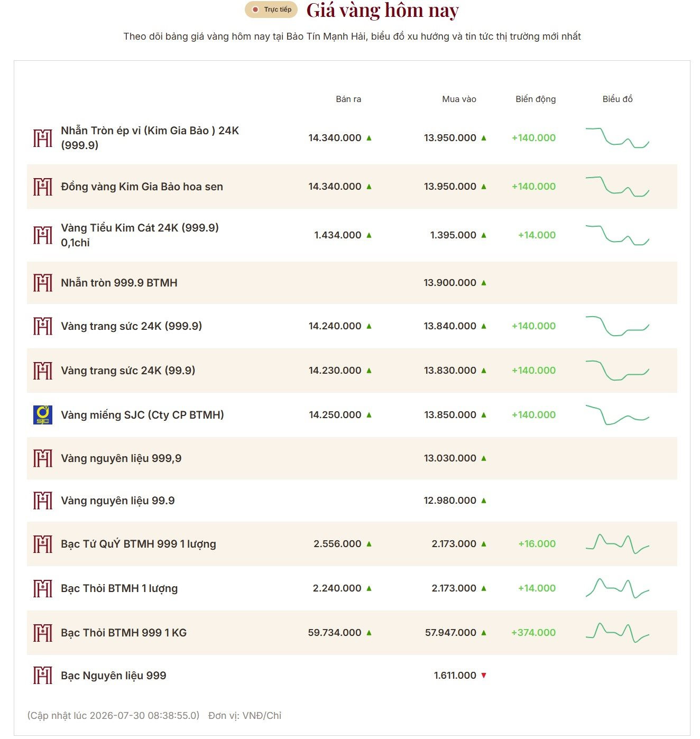Open trend chart for Bạc Tứ Quý BTMH 999
The image size is (700, 739).
(x=617, y=544)
